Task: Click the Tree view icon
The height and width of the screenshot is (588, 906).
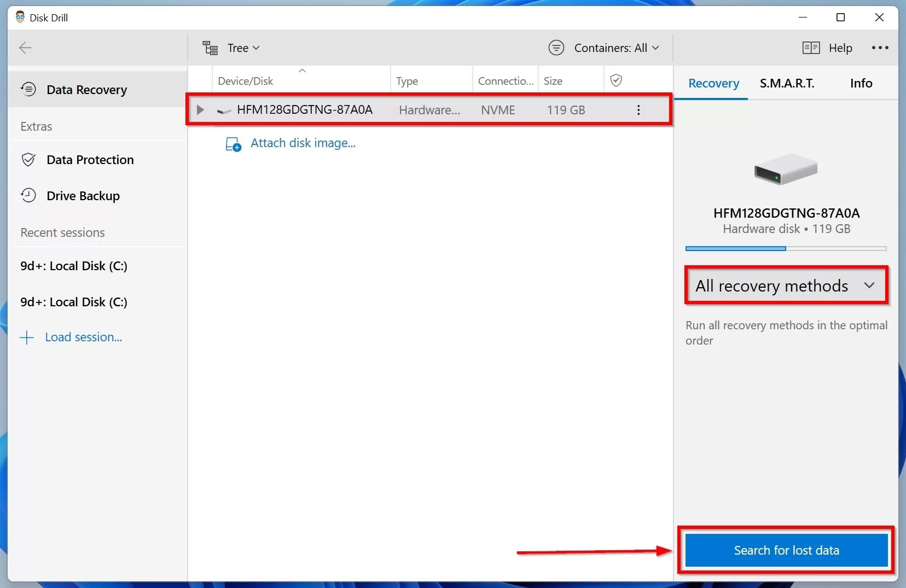Action: pos(210,48)
